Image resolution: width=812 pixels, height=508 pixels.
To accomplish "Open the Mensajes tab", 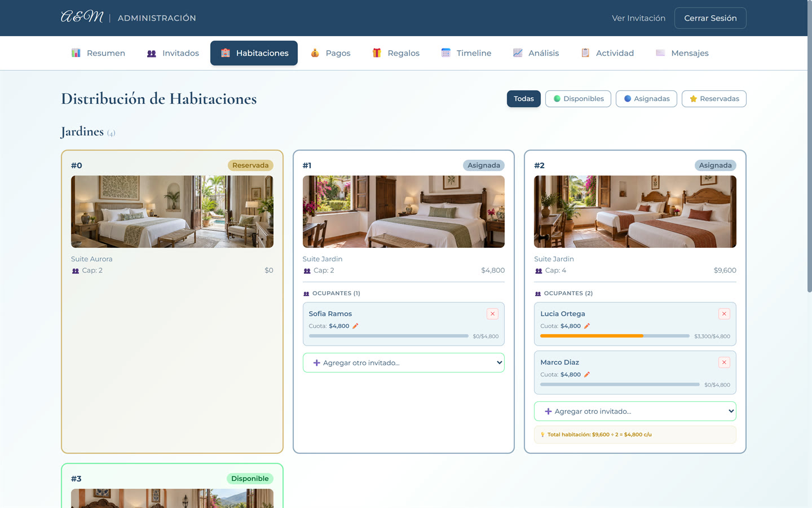I will tap(682, 53).
